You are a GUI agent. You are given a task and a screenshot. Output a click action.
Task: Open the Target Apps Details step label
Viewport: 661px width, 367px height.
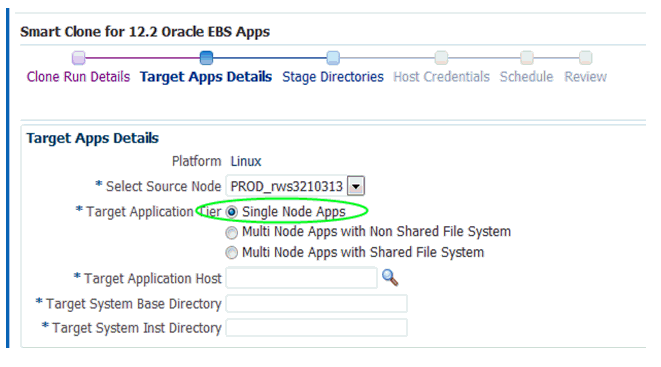pyautogui.click(x=206, y=77)
